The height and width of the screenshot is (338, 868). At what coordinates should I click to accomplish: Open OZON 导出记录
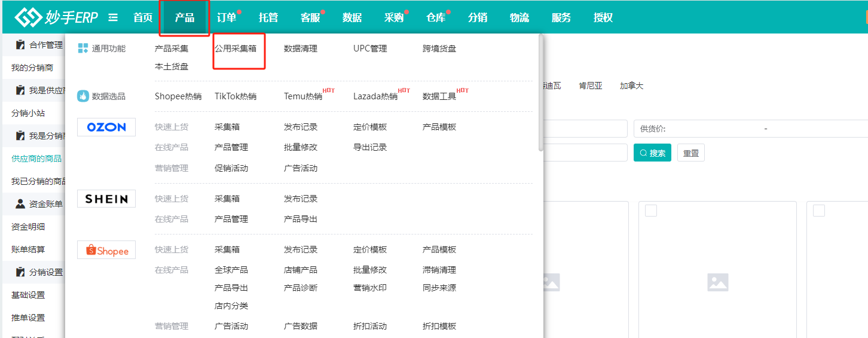click(x=370, y=147)
